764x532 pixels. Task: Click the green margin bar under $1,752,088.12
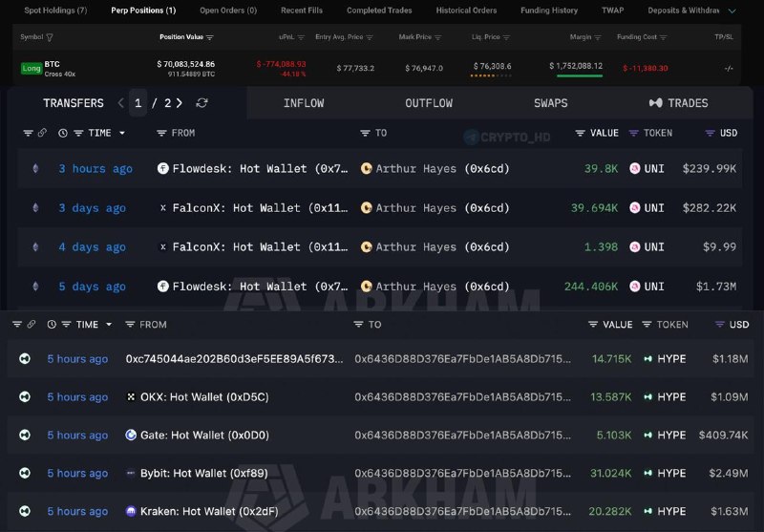tap(580, 75)
